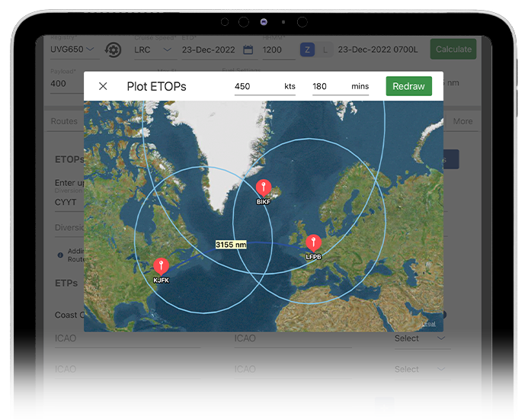
Task: Switch time to Zulu with Z toggle
Action: click(x=307, y=50)
